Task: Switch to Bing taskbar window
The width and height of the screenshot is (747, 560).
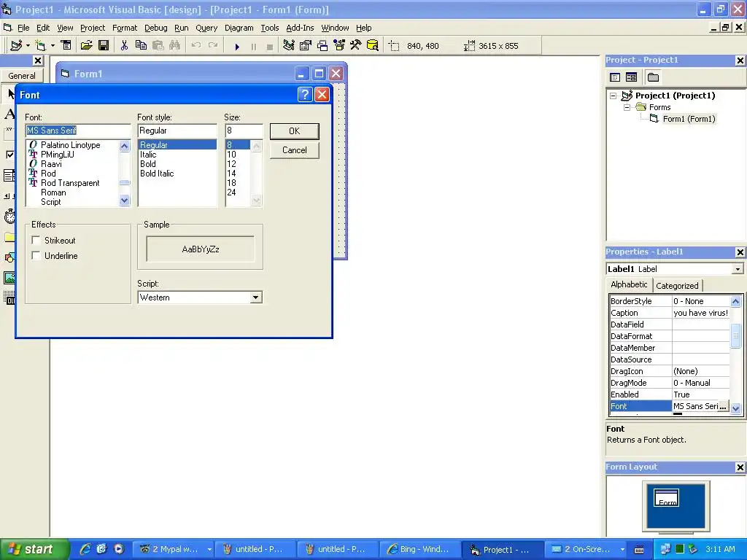Action: 420,549
